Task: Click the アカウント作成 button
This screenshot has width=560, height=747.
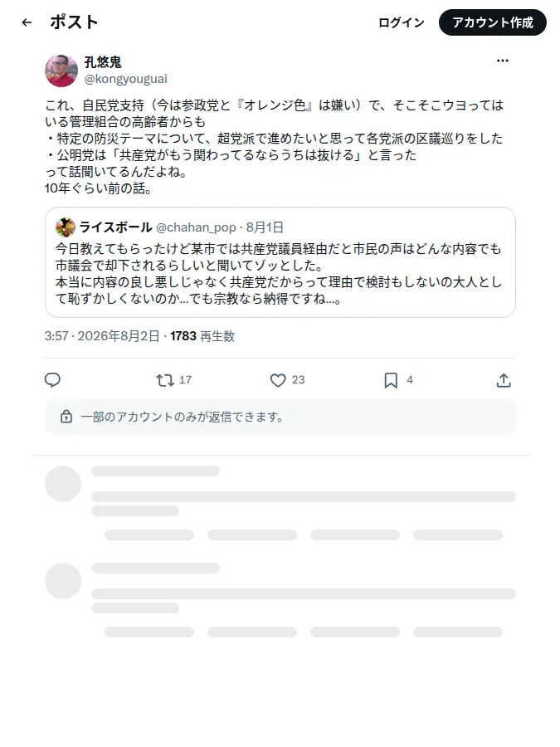Action: pyautogui.click(x=492, y=22)
